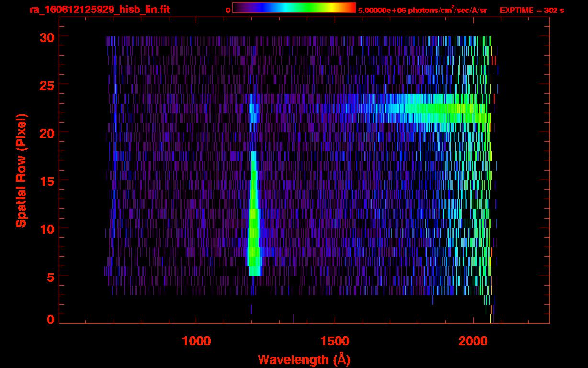Click the colorbar minimum 0 label
Viewport: 588px width, 368px height.
228,10
